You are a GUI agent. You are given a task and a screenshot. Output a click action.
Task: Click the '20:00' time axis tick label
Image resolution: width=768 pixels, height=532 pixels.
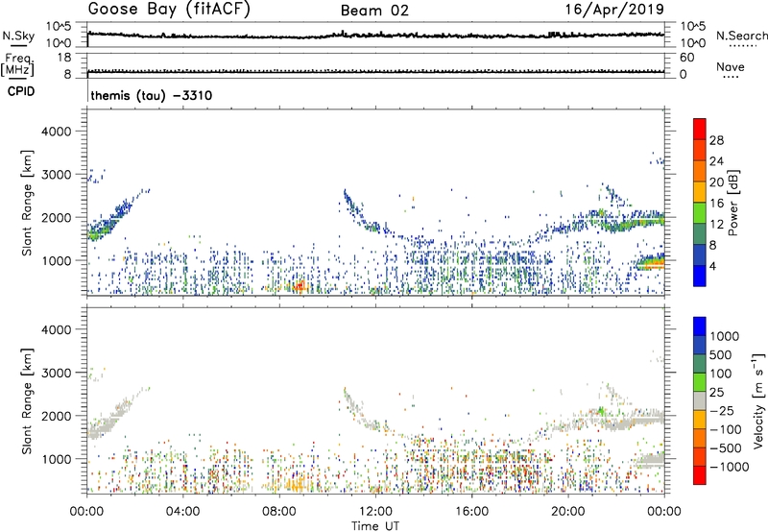coord(568,512)
